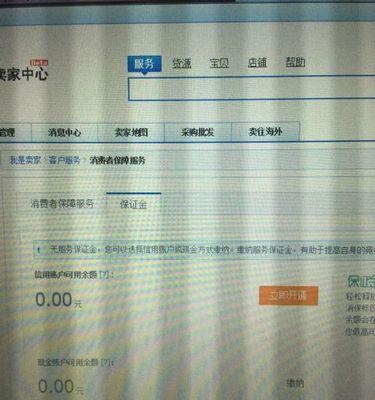Click the orange 立即开通 button
This screenshot has width=375, height=400.
[288, 296]
